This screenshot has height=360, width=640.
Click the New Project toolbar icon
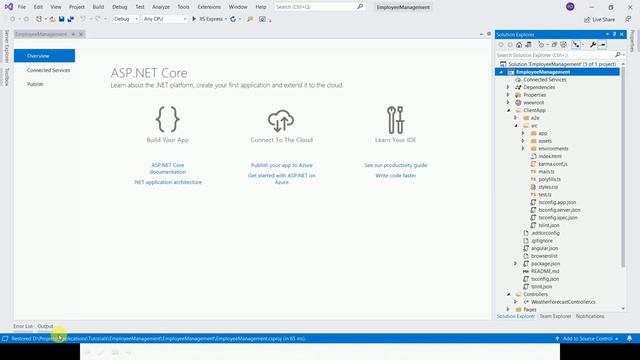point(39,19)
